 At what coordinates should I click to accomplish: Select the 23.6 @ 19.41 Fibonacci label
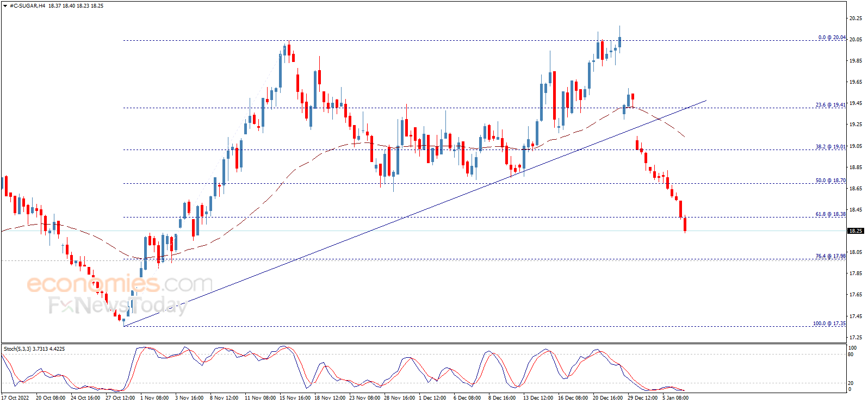[830, 105]
